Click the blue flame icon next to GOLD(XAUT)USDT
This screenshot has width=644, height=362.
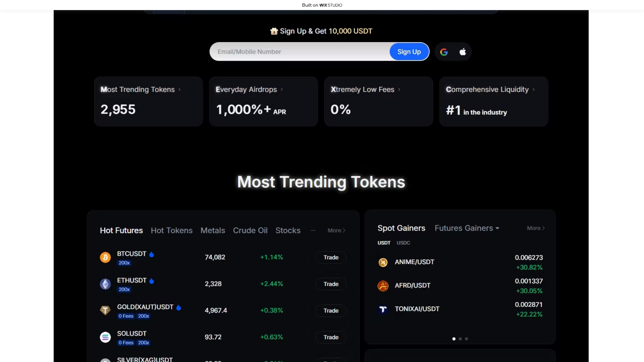click(x=179, y=308)
